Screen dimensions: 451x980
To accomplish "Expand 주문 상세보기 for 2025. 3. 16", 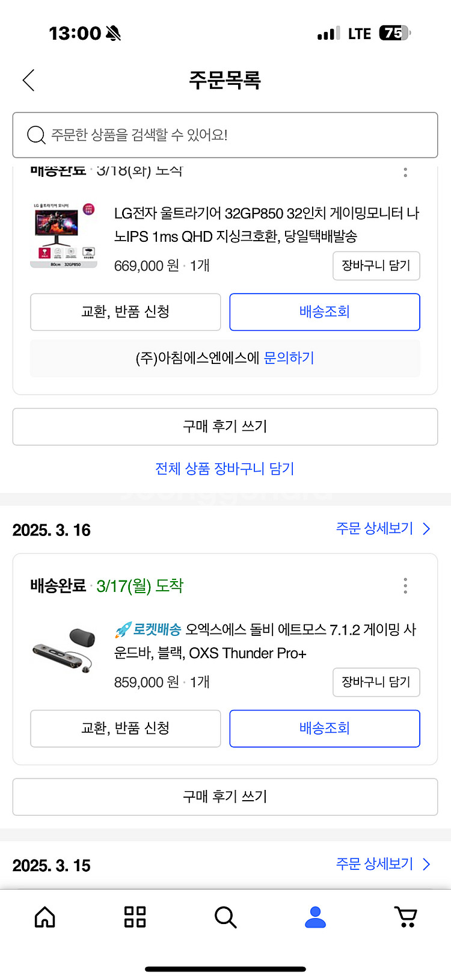I will [383, 529].
